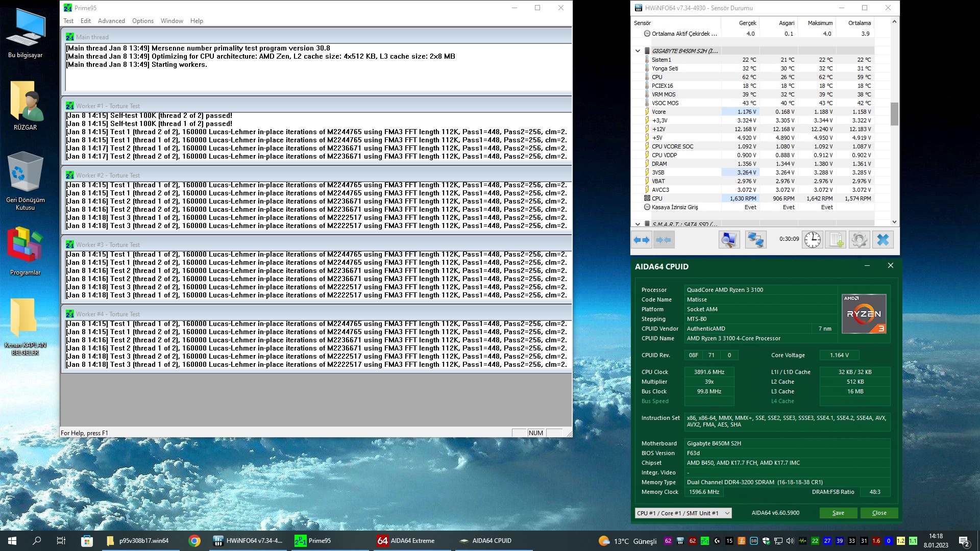Click Gerçek column header in HWiNFO
This screenshot has height=551, width=980.
(740, 23)
